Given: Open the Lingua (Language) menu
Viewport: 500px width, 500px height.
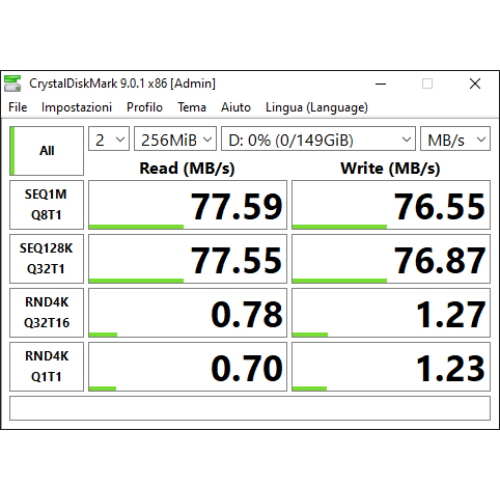Looking at the screenshot, I should (x=317, y=107).
